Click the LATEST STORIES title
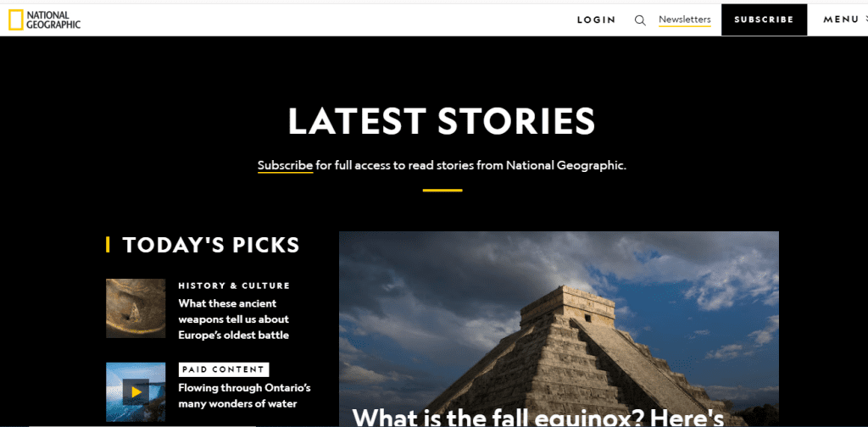Image resolution: width=868 pixels, height=427 pixels. pyautogui.click(x=442, y=121)
